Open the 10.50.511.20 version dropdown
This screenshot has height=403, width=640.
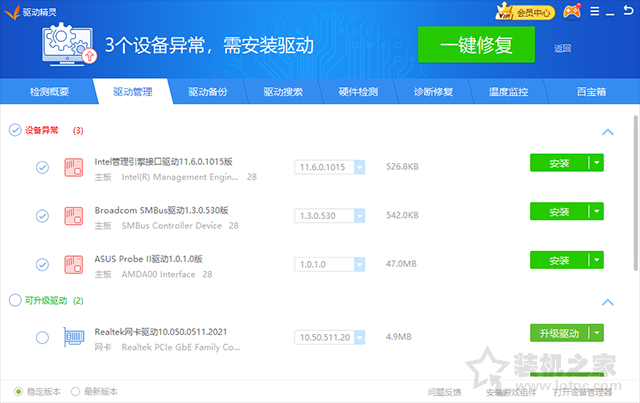pos(360,337)
